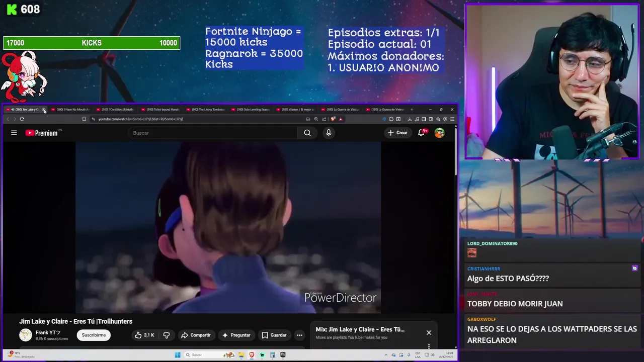The image size is (644, 362).
Task: Open more actions three-dot menu under video
Action: click(x=299, y=335)
